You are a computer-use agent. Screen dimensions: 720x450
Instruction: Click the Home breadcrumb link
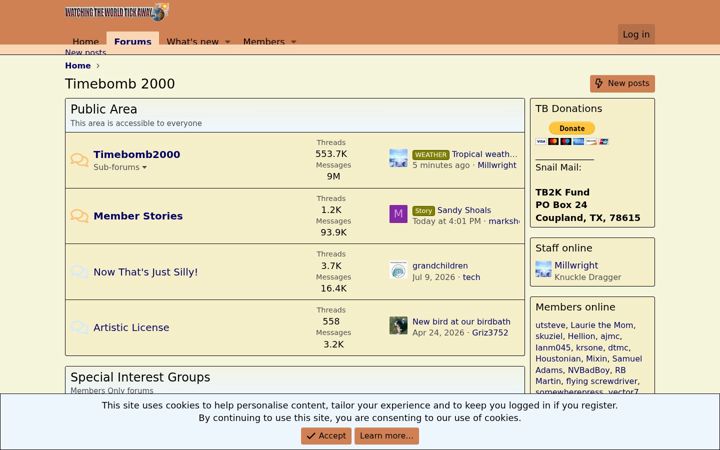[x=78, y=66]
